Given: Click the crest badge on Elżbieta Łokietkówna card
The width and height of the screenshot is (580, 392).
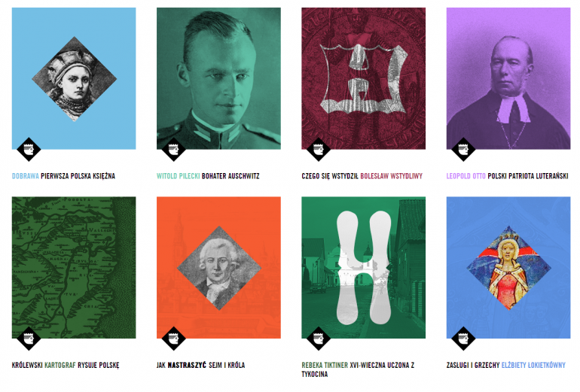Looking at the screenshot, I should point(463,339).
